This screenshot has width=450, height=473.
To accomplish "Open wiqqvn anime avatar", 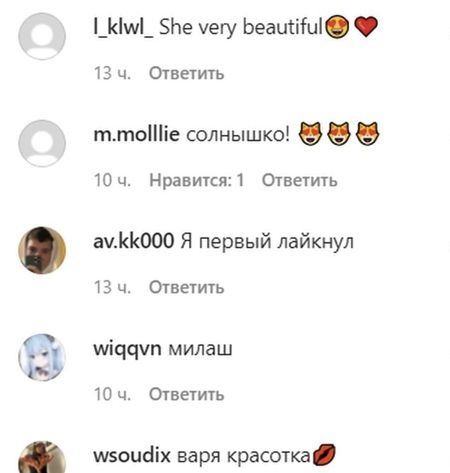I will (42, 357).
